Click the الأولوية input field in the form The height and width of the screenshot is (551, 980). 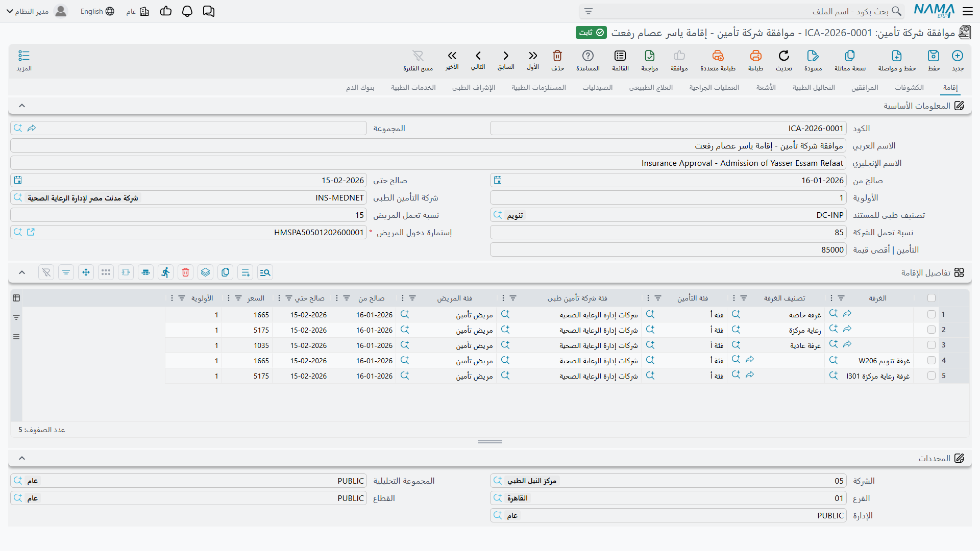tap(668, 198)
